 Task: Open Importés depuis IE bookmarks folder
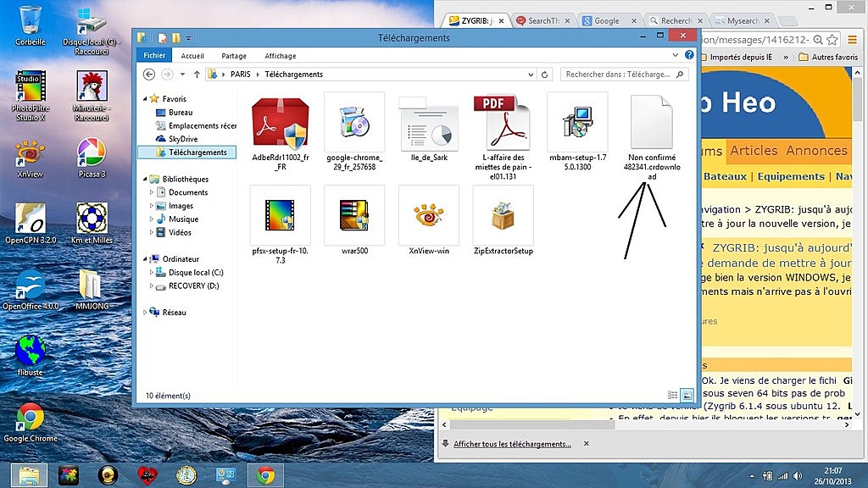point(737,57)
